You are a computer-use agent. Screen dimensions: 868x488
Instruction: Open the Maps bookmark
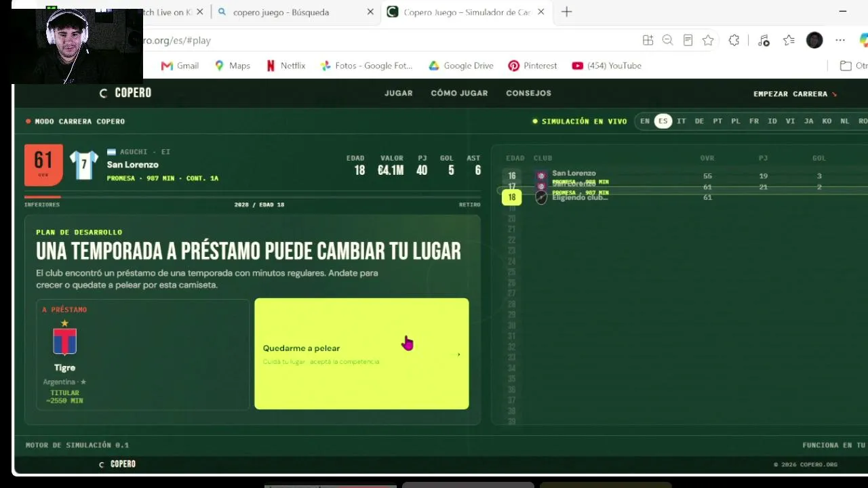click(232, 66)
